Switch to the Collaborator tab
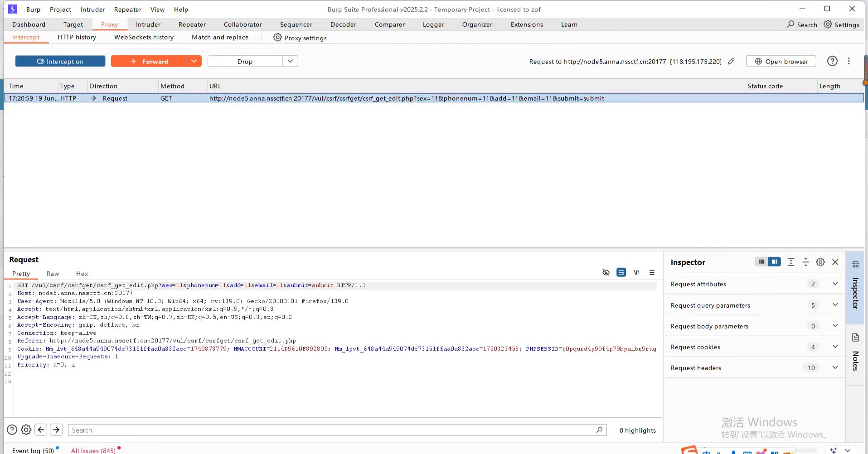The height and width of the screenshot is (454, 868). pyautogui.click(x=243, y=24)
